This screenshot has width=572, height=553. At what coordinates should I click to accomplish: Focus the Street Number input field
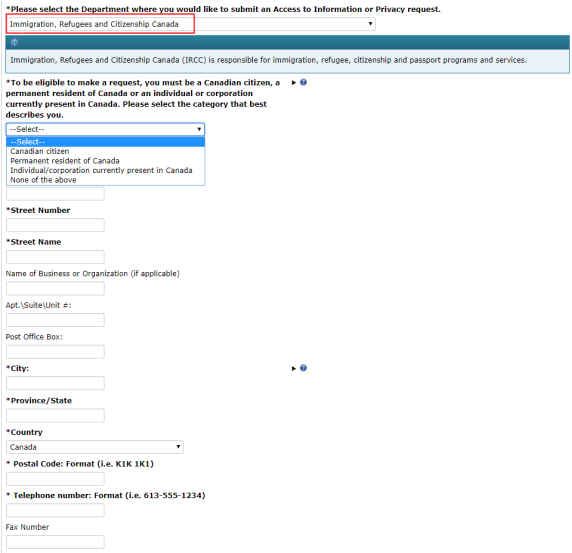(55, 225)
